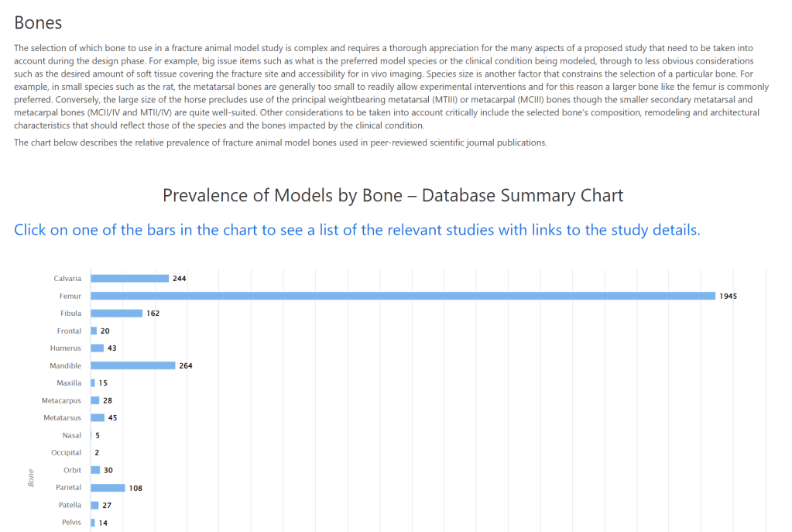The height and width of the screenshot is (532, 792).
Task: Click the 'Bones' page heading
Action: click(x=38, y=24)
